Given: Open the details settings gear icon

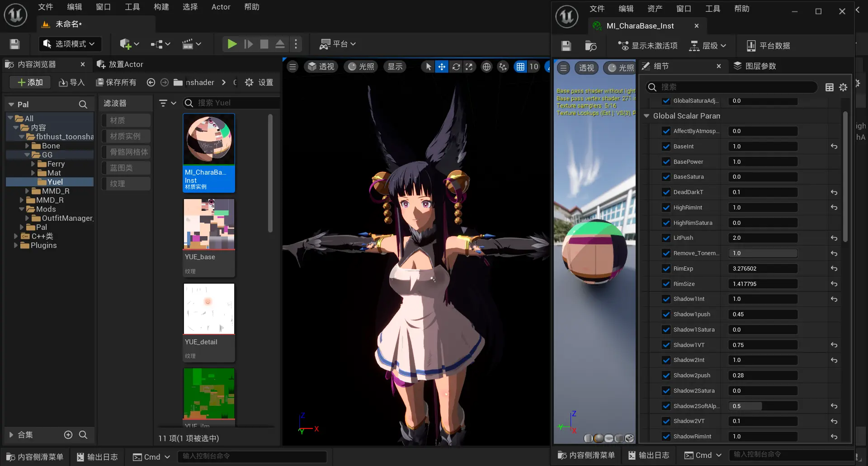Looking at the screenshot, I should 843,87.
